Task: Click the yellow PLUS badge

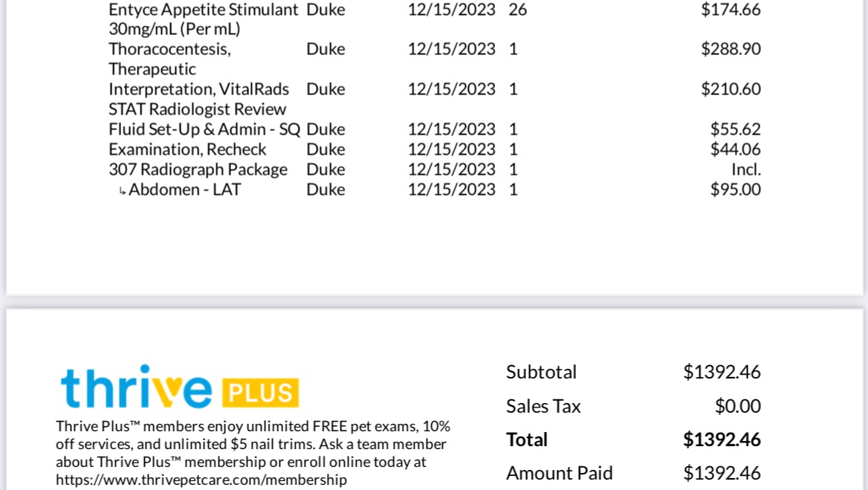Action: (x=261, y=393)
